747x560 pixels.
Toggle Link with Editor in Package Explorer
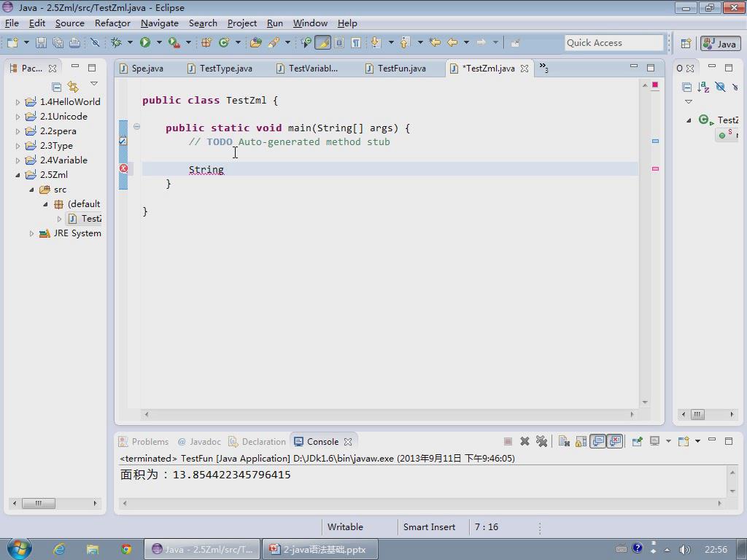[73, 87]
